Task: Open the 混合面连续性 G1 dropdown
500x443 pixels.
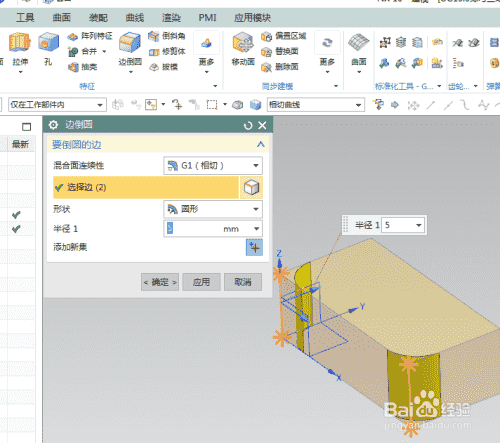Action: [x=213, y=166]
